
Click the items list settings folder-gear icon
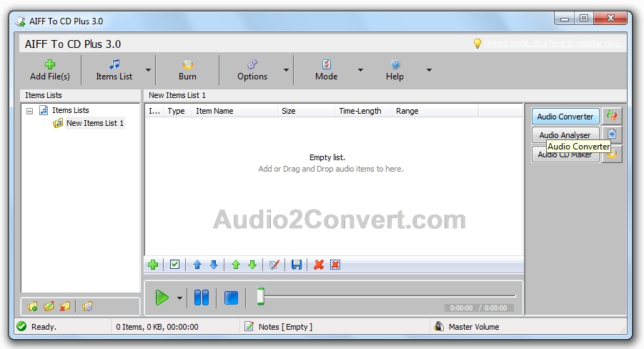point(87,306)
